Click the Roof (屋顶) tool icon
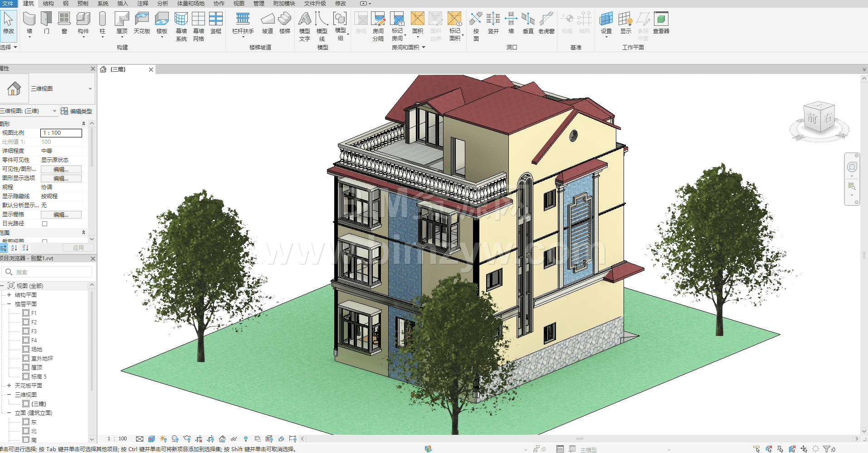 pyautogui.click(x=122, y=19)
